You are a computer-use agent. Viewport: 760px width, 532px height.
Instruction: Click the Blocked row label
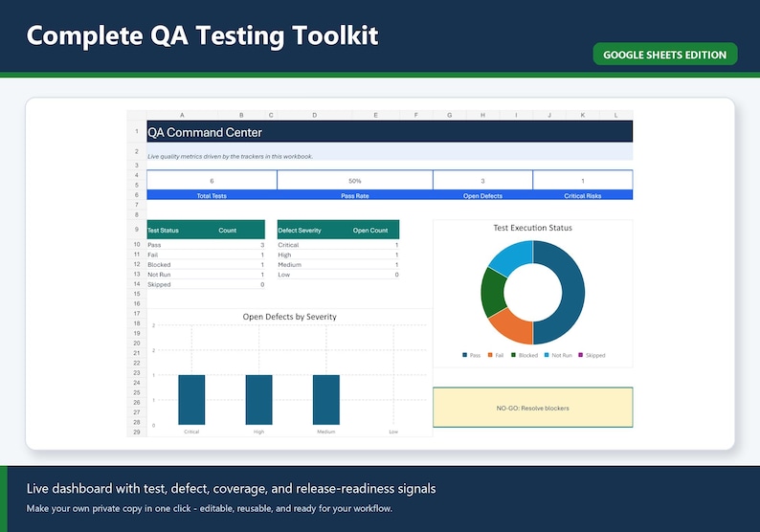point(159,264)
